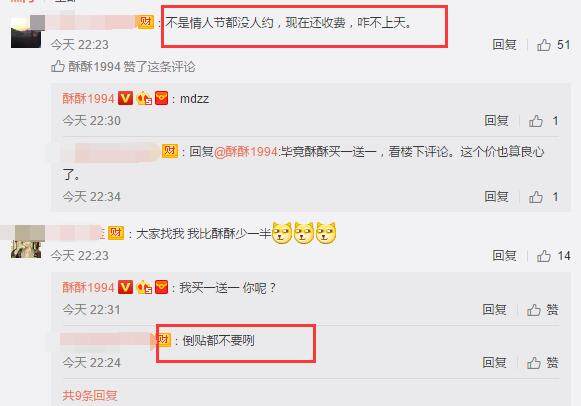
Task: Reply to the top comment at 22:23
Action: coord(504,45)
